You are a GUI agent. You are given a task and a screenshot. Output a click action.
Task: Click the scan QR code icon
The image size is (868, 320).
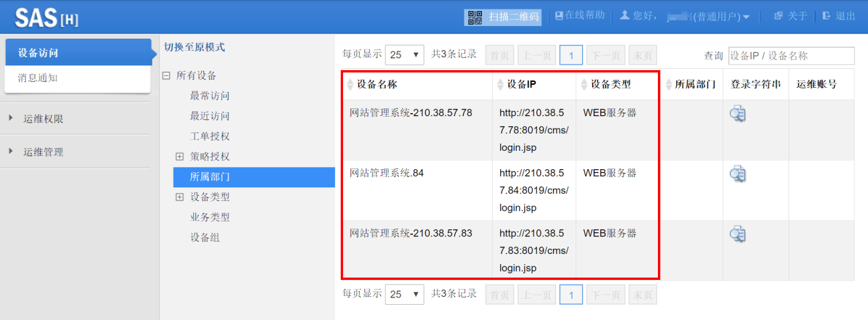475,17
